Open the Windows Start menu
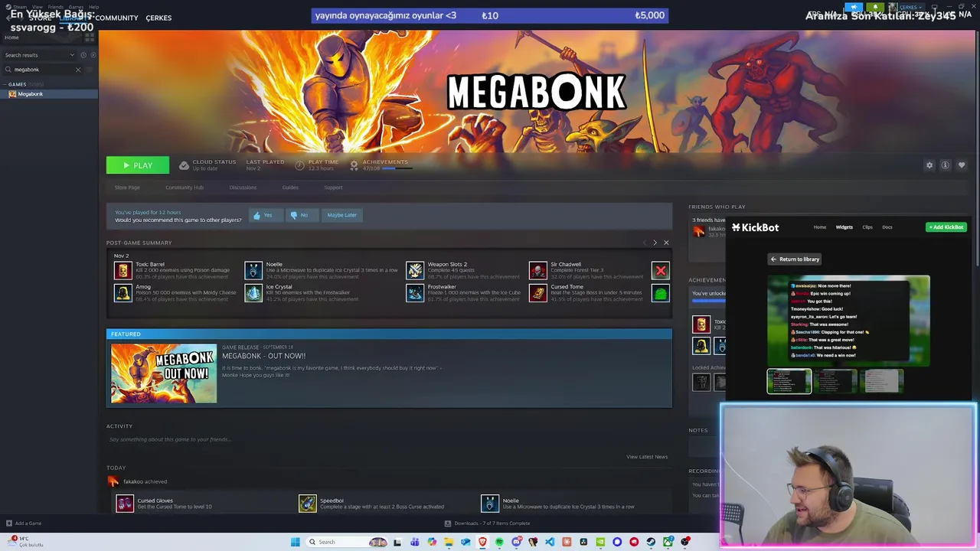Image resolution: width=980 pixels, height=551 pixels. point(296,542)
